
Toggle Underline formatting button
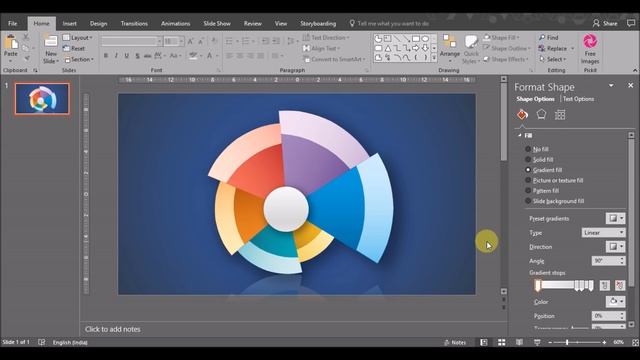[x=127, y=56]
